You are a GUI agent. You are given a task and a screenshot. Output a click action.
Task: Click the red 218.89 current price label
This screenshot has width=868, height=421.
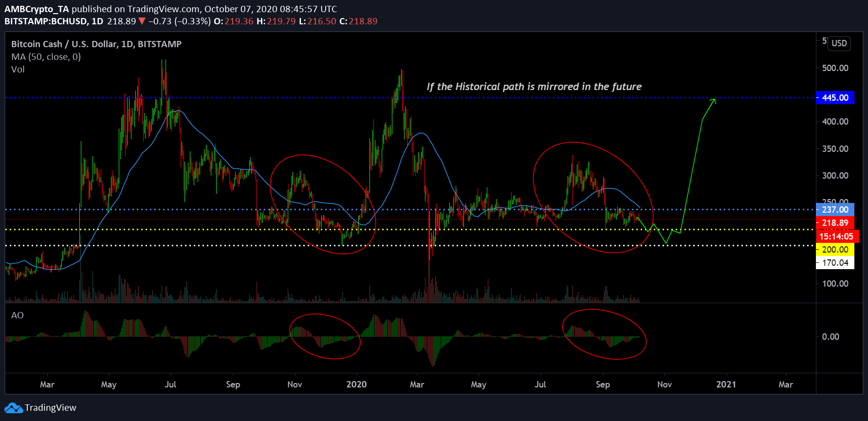(x=835, y=223)
